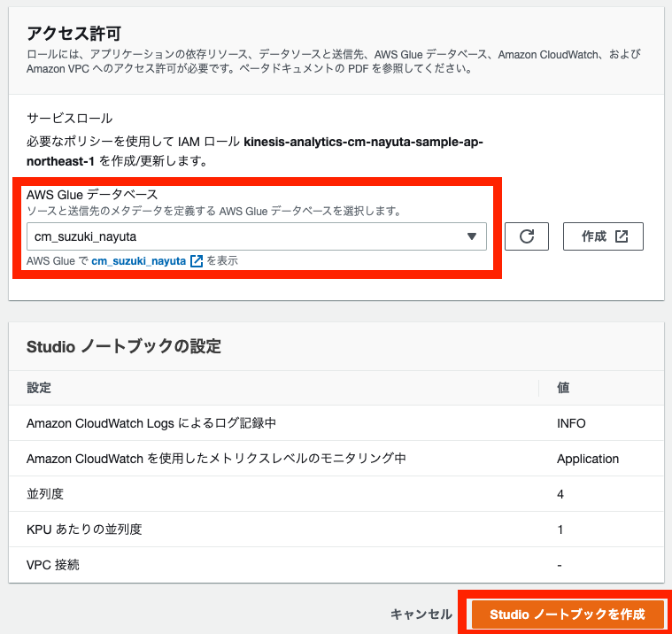Select the Application monitoring value
672x634 pixels.
[588, 459]
